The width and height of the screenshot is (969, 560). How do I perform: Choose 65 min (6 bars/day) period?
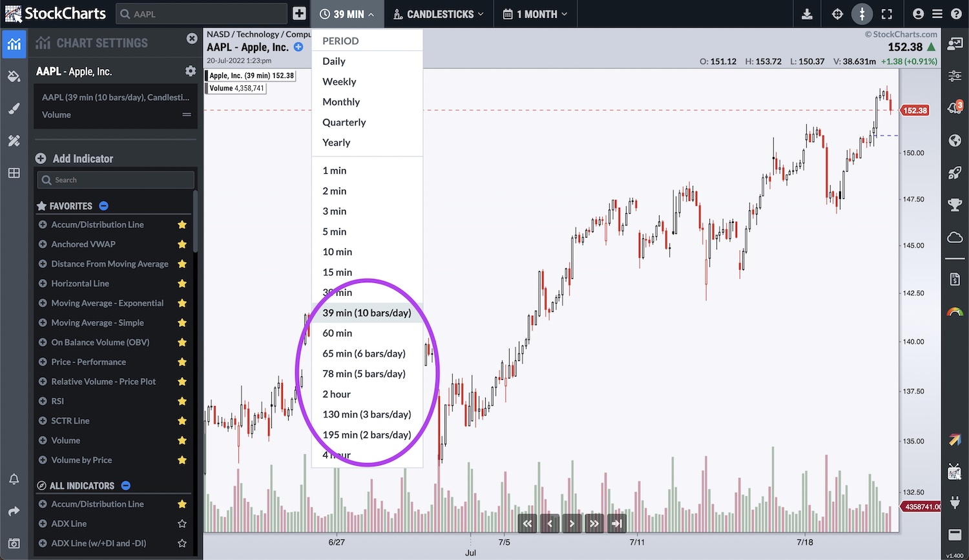[364, 353]
